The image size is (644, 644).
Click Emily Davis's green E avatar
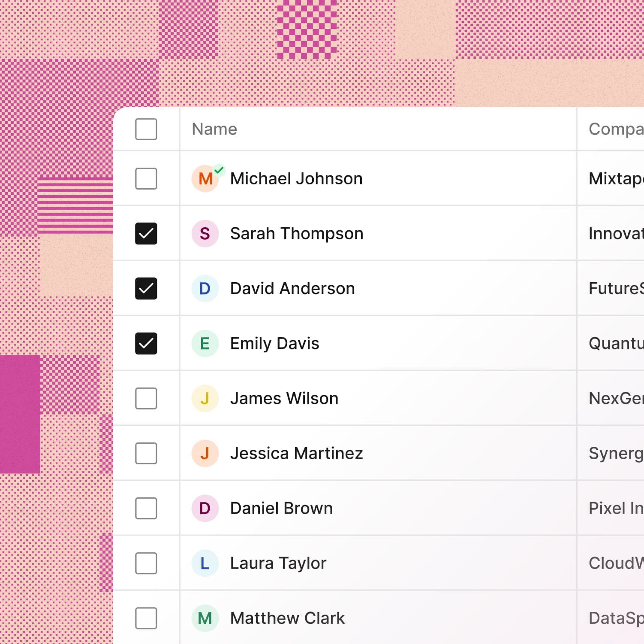pyautogui.click(x=205, y=343)
